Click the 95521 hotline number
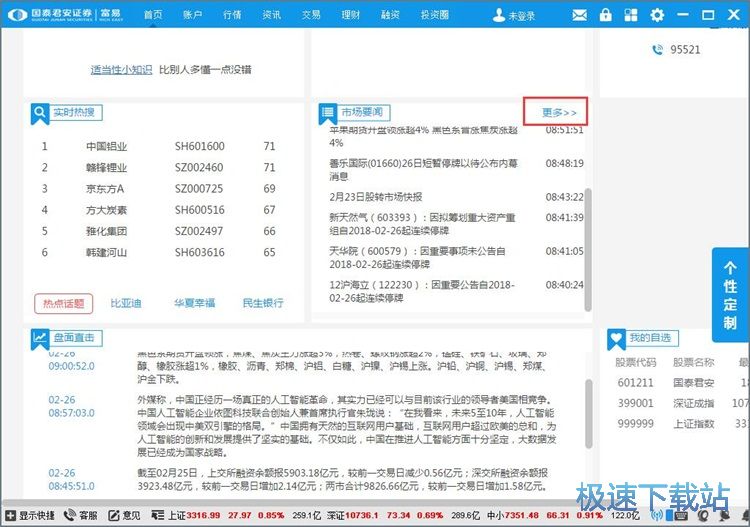This screenshot has height=527, width=750. coord(685,50)
